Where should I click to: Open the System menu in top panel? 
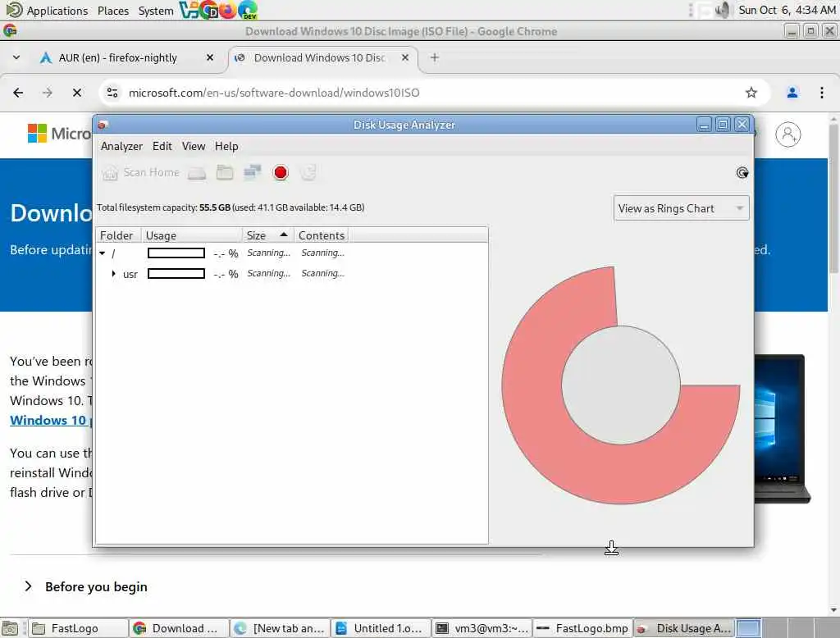coord(155,11)
